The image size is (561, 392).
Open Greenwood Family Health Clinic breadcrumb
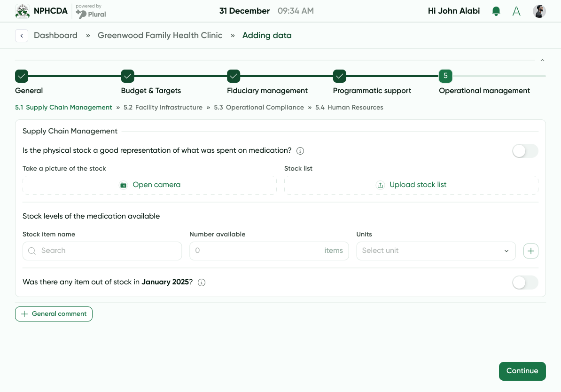[x=160, y=35]
